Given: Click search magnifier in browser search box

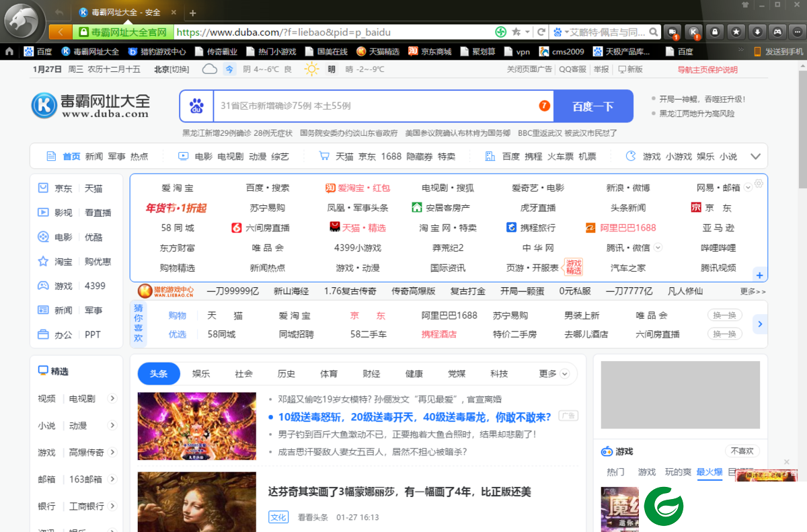Looking at the screenshot, I should pos(653,32).
